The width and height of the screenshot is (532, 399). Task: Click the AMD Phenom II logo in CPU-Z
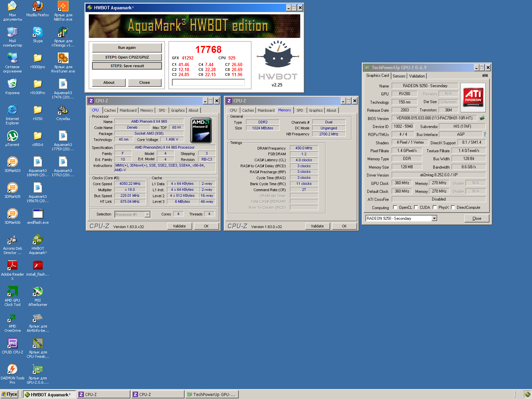201,131
